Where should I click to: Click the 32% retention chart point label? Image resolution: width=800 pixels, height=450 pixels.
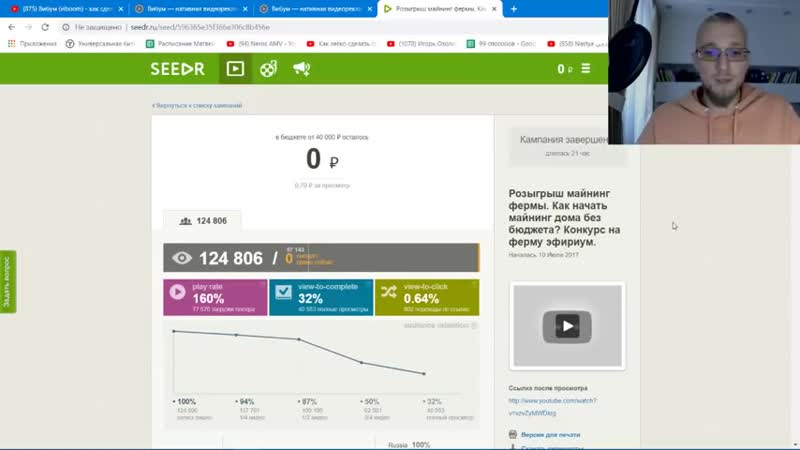(x=432, y=402)
